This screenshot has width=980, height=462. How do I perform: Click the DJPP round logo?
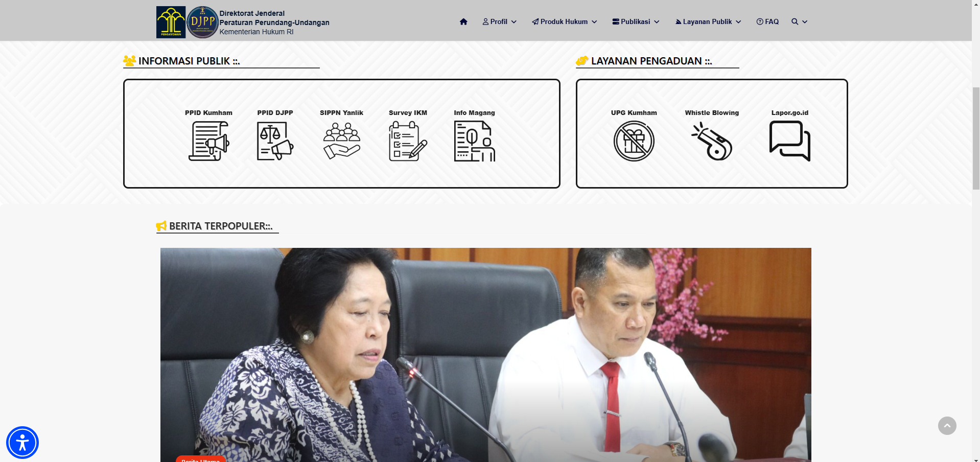point(202,22)
